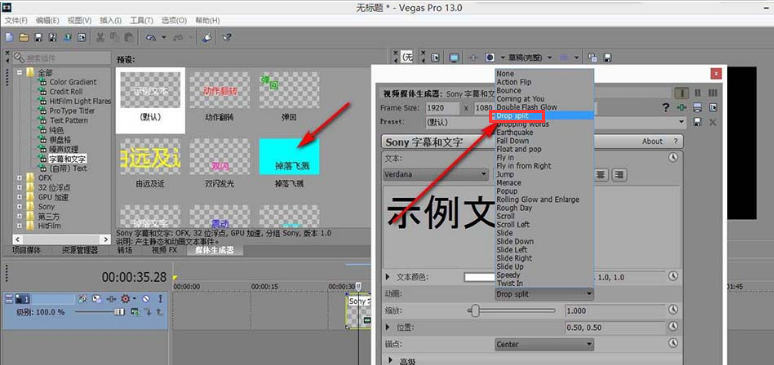The image size is (774, 365).
Task: Click the 文本 animate clock icon
Action: [x=673, y=158]
